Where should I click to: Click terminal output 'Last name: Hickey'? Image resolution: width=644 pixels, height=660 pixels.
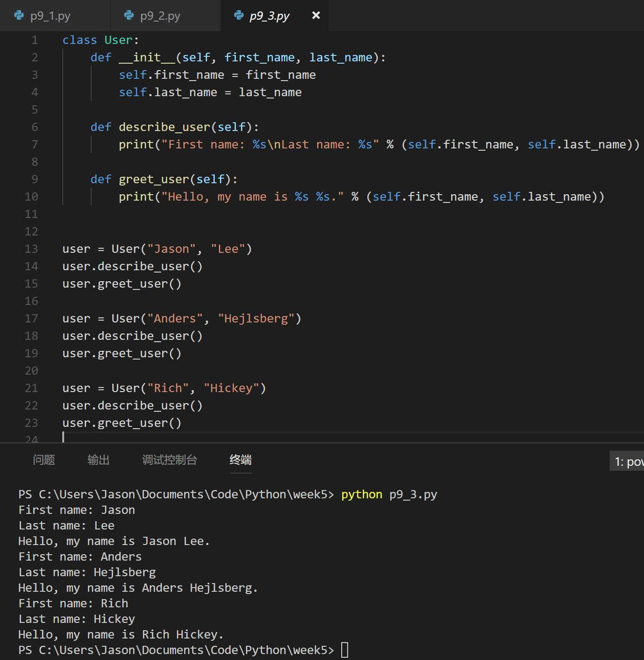click(76, 619)
